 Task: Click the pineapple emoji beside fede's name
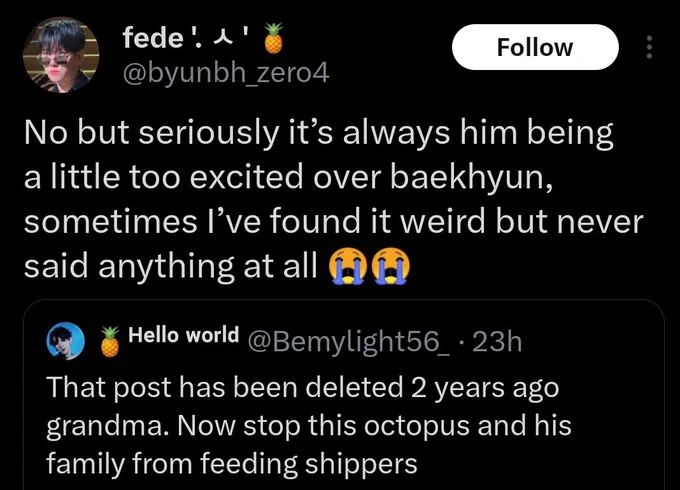tap(274, 38)
